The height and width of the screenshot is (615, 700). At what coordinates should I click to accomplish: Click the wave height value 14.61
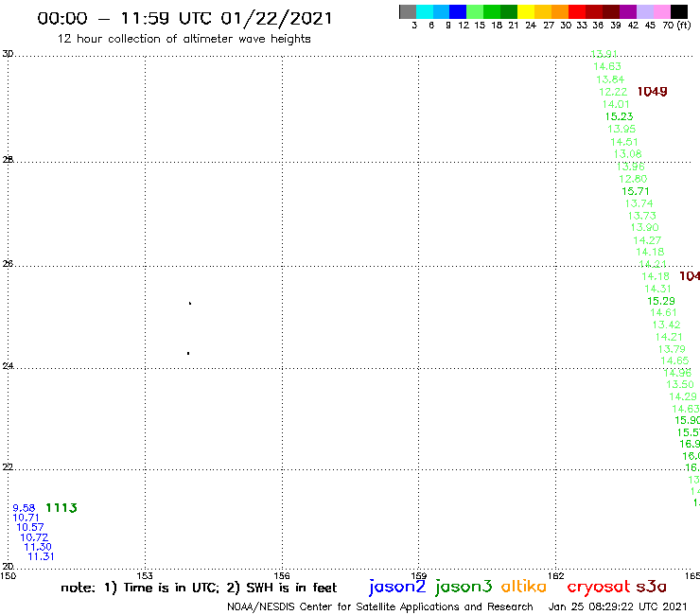pos(663,312)
